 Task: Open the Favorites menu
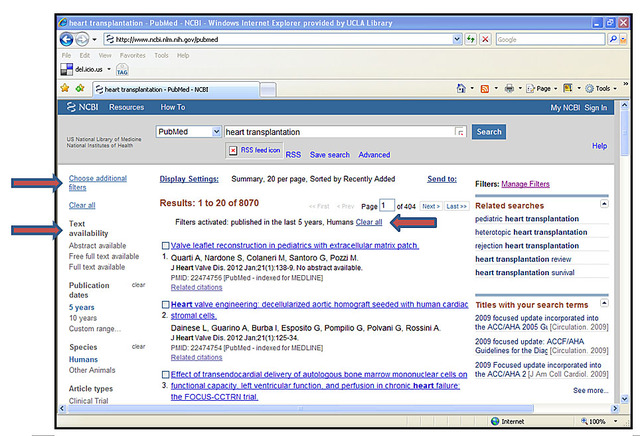(133, 56)
